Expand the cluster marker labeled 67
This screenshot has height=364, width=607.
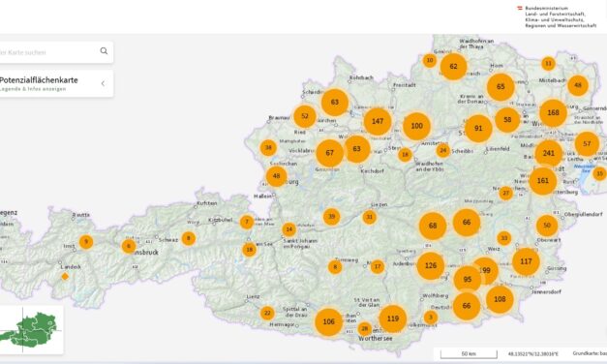point(329,153)
